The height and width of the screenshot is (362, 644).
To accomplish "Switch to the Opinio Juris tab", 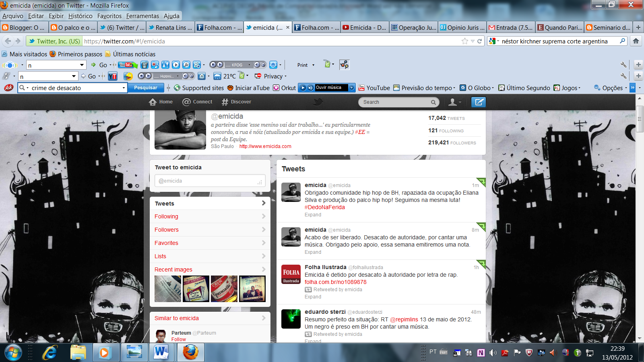I will coord(462,27).
